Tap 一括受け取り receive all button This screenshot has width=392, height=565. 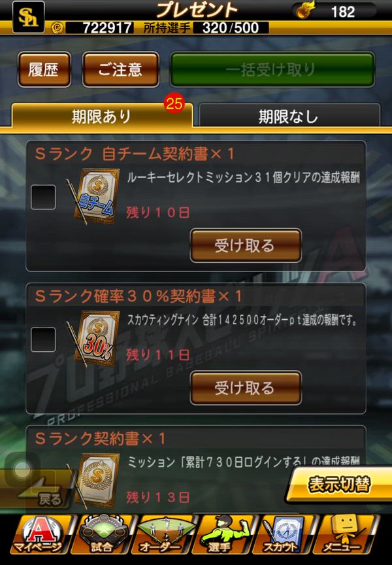[272, 69]
